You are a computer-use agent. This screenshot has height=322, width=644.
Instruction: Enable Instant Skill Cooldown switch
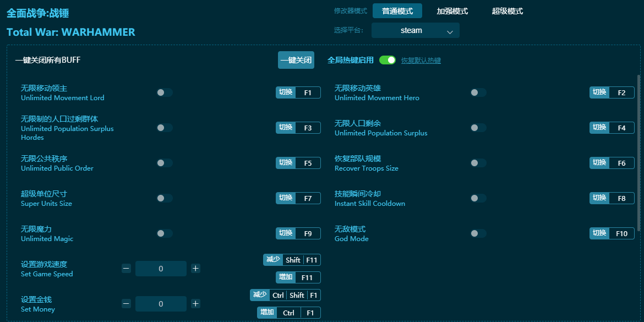478,198
